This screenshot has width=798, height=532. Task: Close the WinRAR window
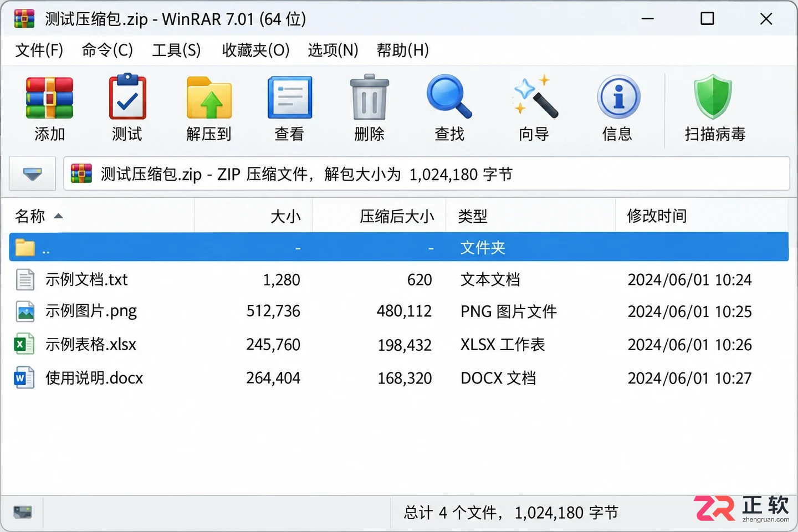766,19
